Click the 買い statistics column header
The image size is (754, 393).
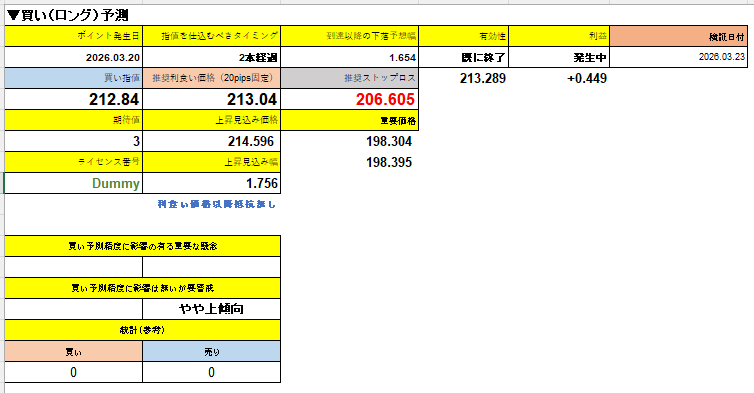click(74, 351)
